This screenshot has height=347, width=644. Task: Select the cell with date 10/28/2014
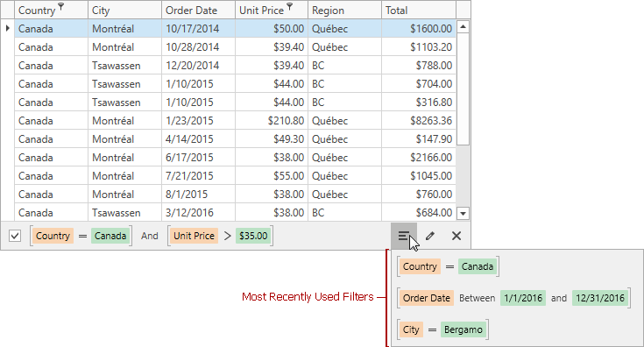[198, 46]
